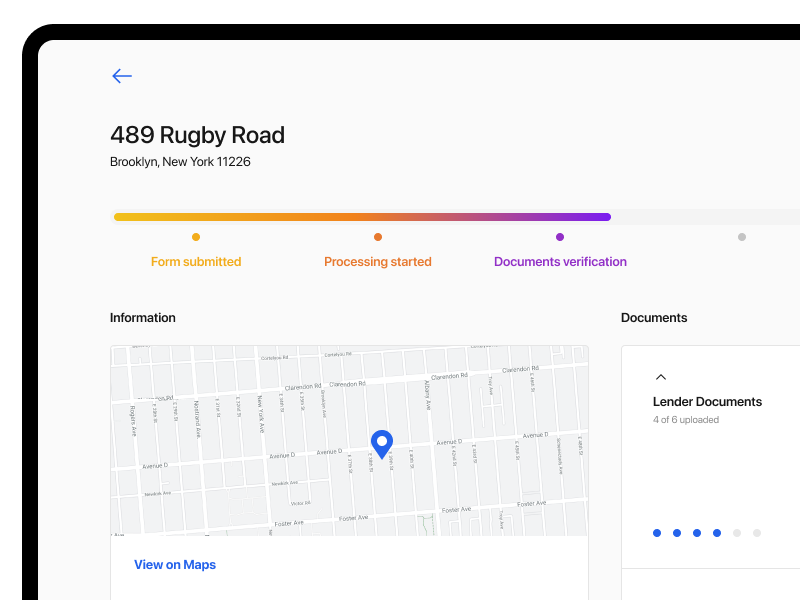Click the Lender Documents card title
The width and height of the screenshot is (800, 600).
point(707,402)
